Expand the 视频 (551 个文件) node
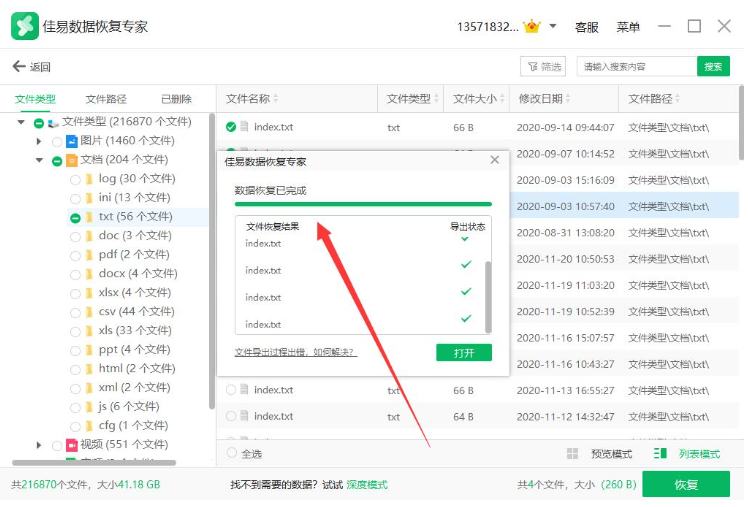 pyautogui.click(x=39, y=445)
